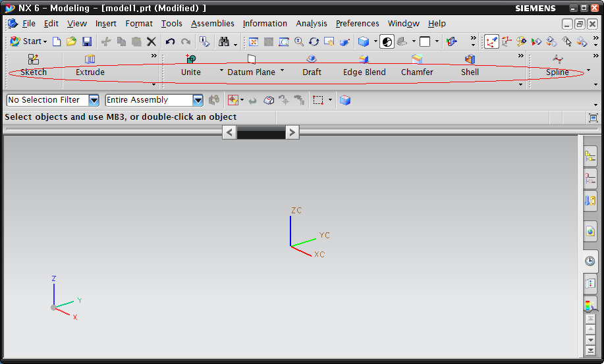
Task: Click the left arrow on dialog rail
Action: pyautogui.click(x=229, y=133)
